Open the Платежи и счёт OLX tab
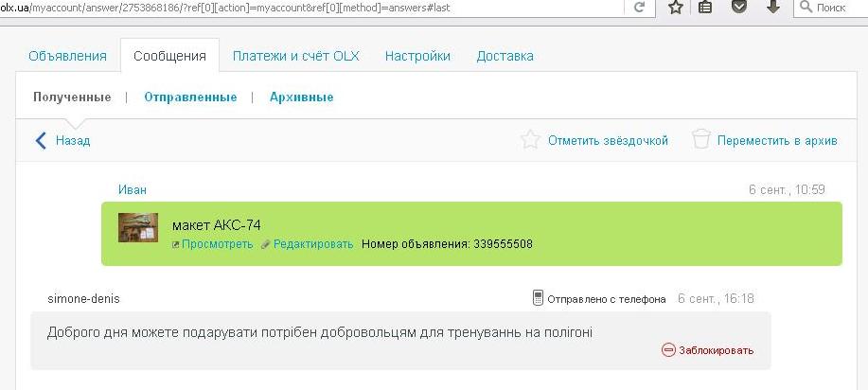Screen dimensions: 868x390 pyautogui.click(x=296, y=56)
